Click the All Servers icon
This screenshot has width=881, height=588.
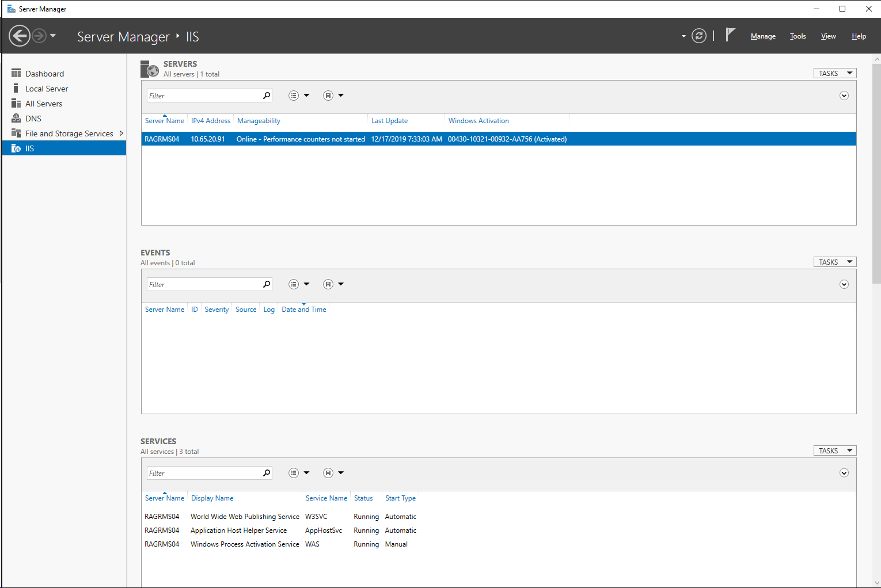(x=16, y=103)
